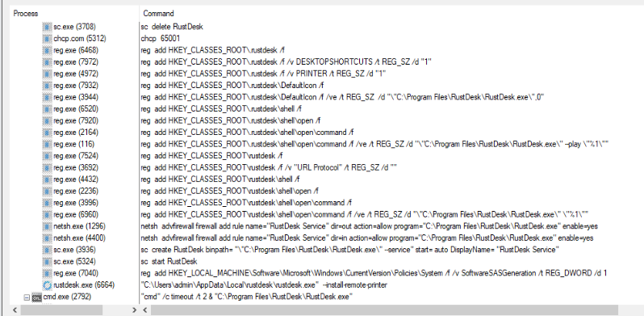Click the reg.exe (4432) process icon
Image resolution: width=644 pixels, height=316 pixels.
[48, 179]
